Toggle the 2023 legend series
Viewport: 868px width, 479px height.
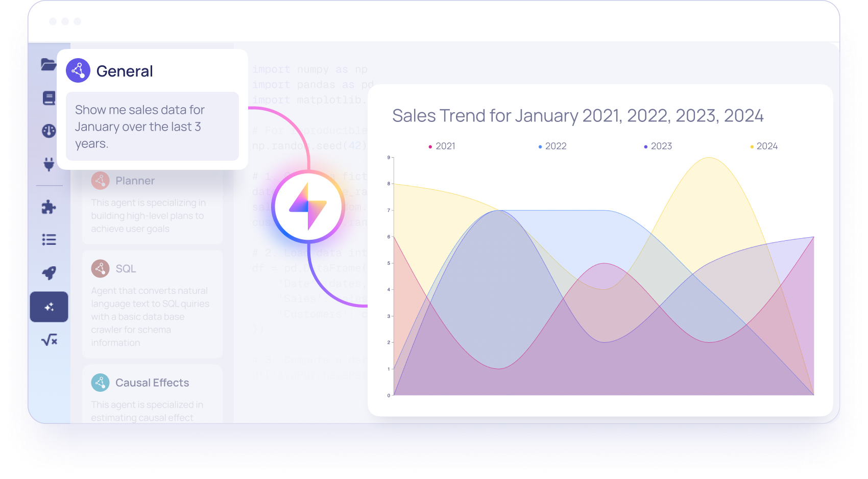click(x=658, y=146)
